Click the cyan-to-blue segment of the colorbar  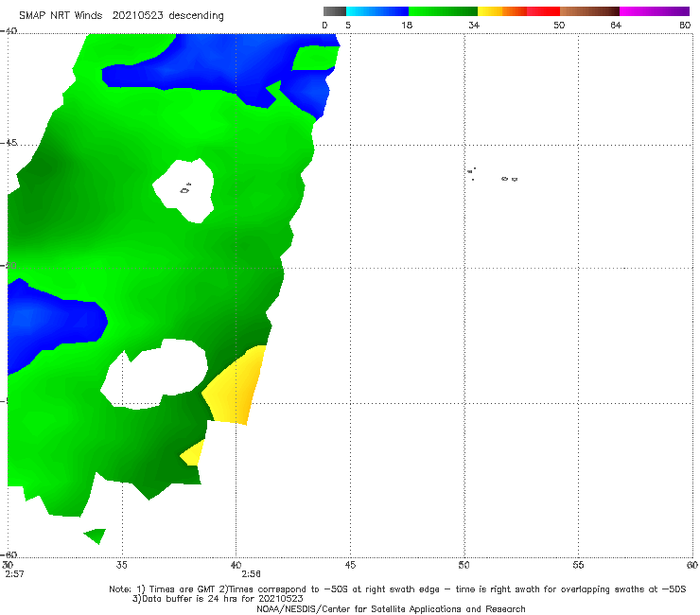tap(377, 11)
